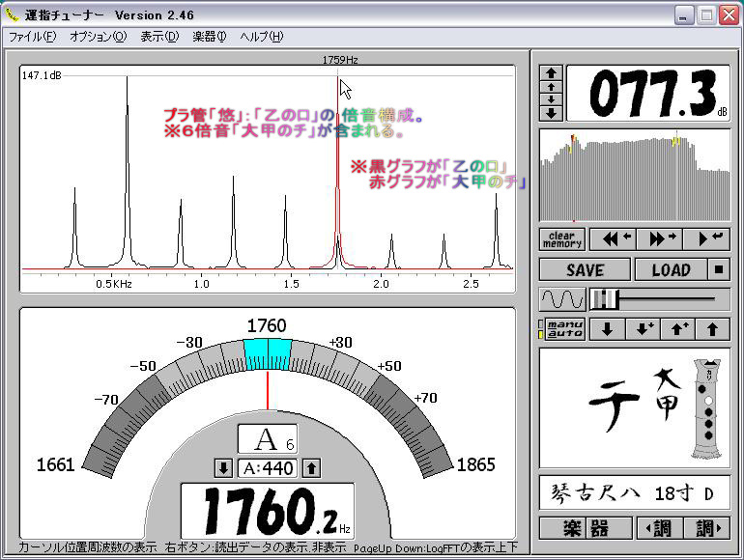Click the plain up arrow below the slider

[713, 329]
